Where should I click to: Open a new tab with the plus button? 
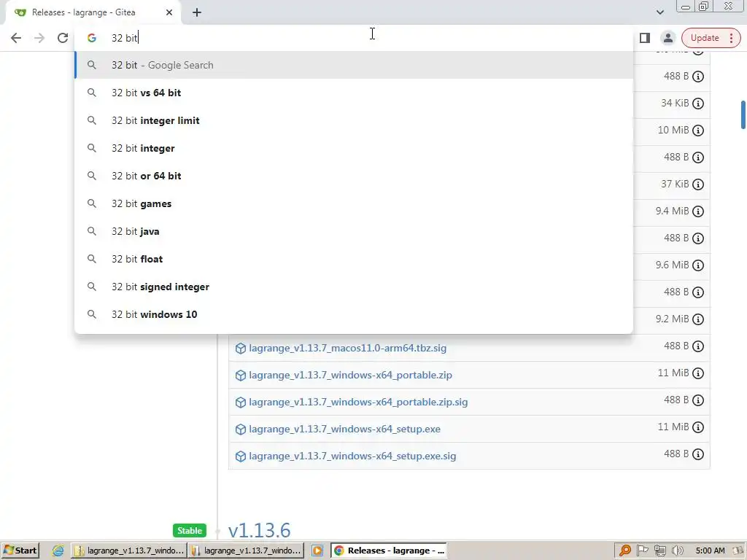197,13
